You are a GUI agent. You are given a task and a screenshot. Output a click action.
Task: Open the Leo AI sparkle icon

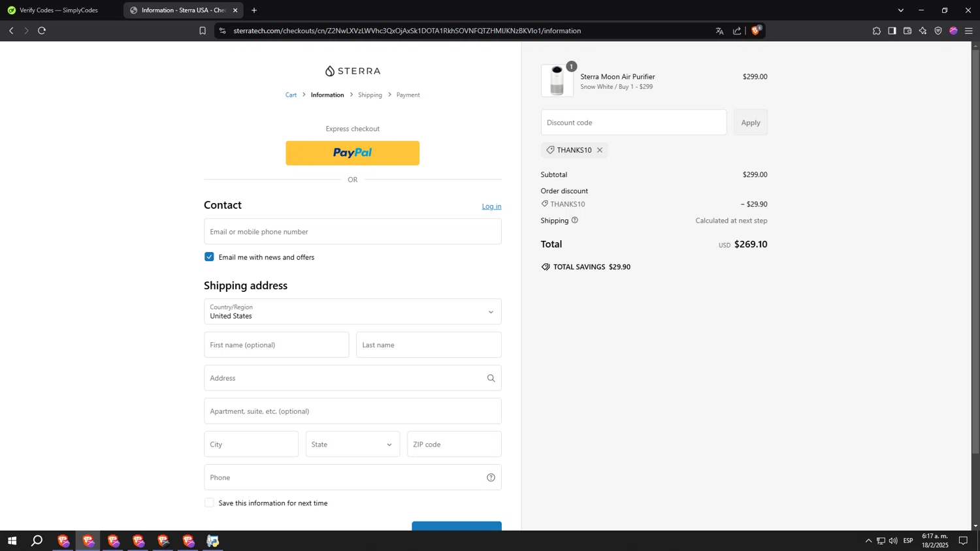pos(923,31)
